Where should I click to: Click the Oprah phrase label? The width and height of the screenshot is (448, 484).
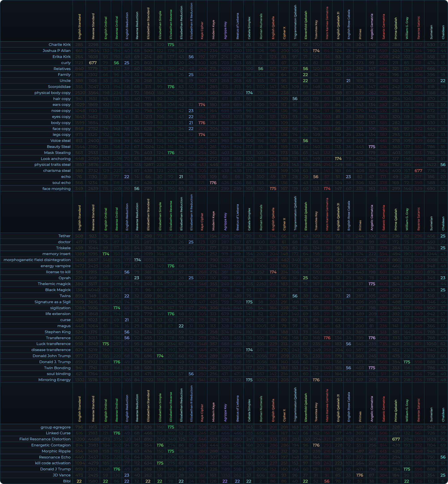pyautogui.click(x=64, y=278)
